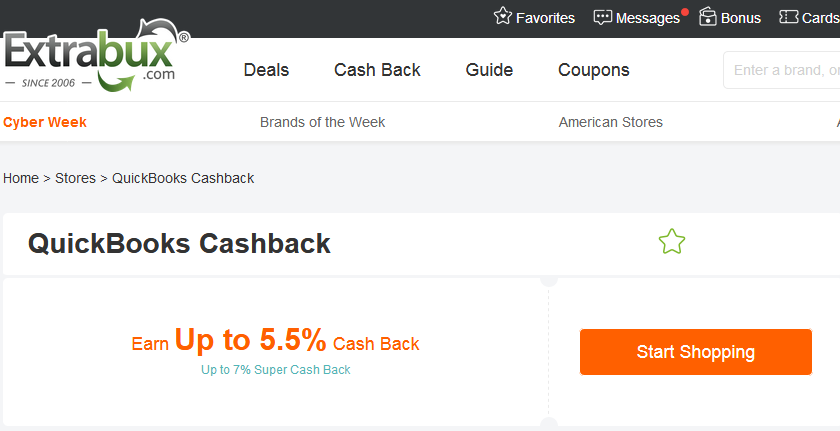The height and width of the screenshot is (431, 840).
Task: Click the brand search input field
Action: (785, 70)
